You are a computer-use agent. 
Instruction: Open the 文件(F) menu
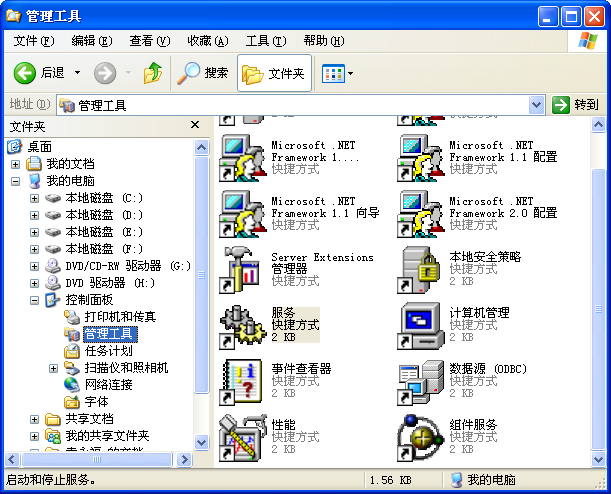coord(34,41)
